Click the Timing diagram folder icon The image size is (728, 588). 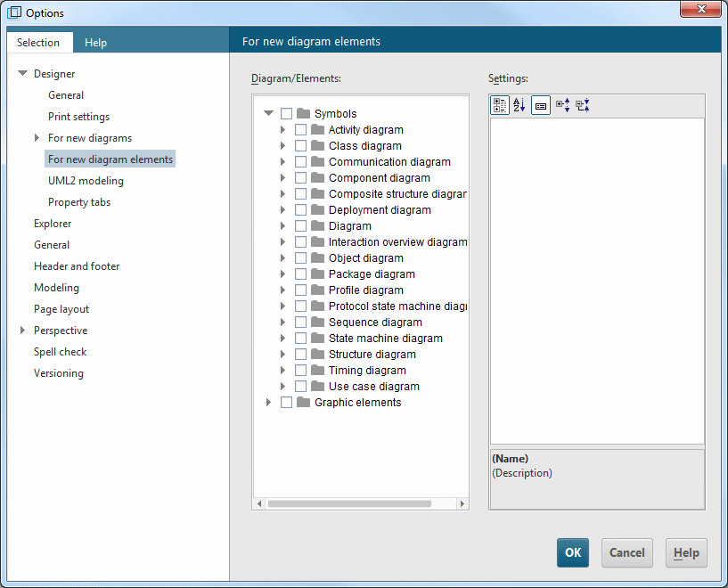coord(317,370)
